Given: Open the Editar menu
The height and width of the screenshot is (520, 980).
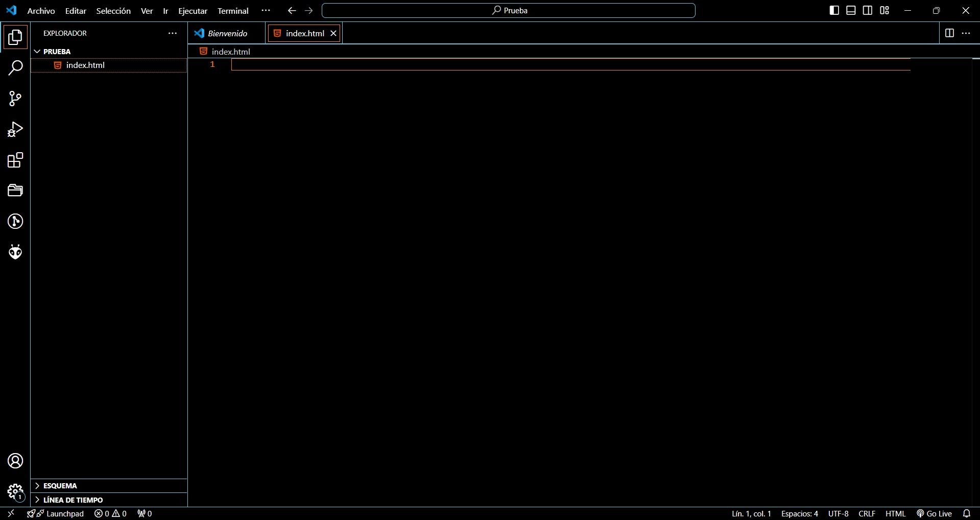Looking at the screenshot, I should click(x=76, y=10).
